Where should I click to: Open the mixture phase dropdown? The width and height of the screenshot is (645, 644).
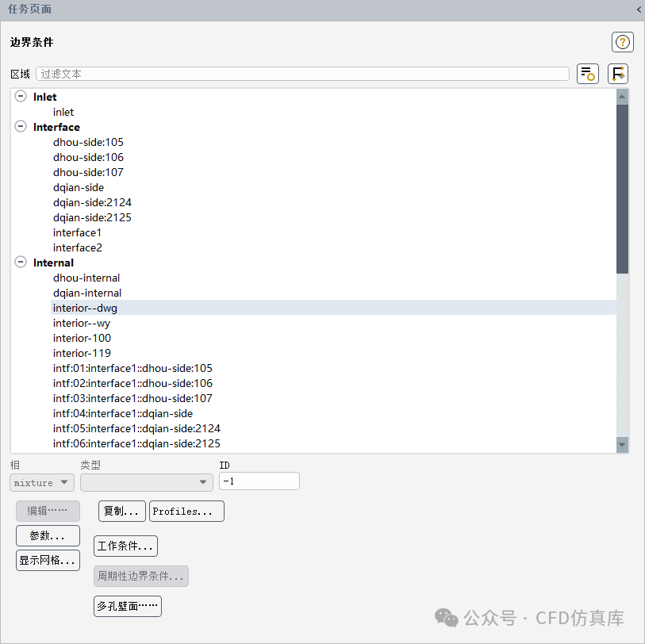pyautogui.click(x=41, y=482)
